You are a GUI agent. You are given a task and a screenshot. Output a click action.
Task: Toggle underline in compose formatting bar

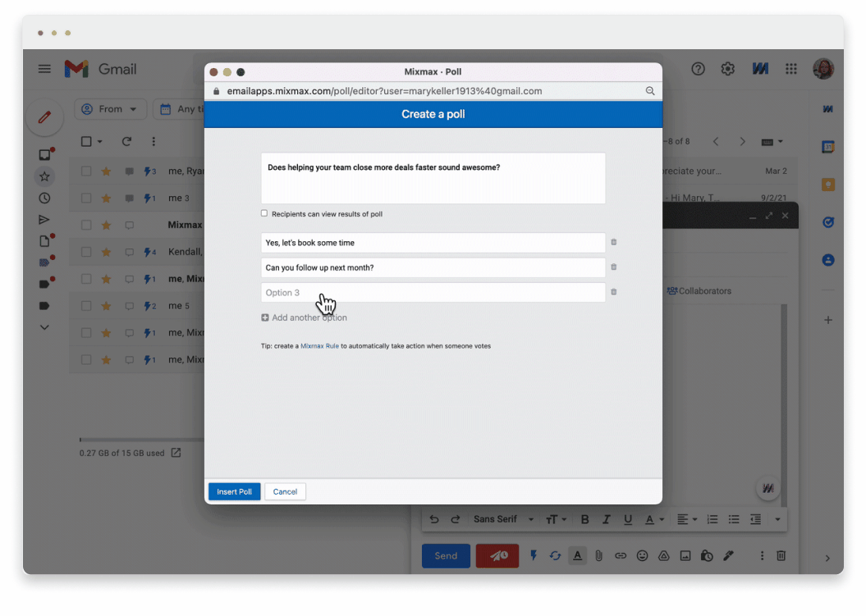[628, 519]
